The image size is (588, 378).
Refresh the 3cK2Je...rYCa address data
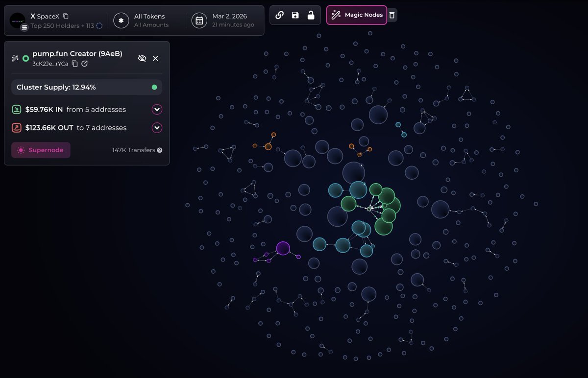pos(84,64)
